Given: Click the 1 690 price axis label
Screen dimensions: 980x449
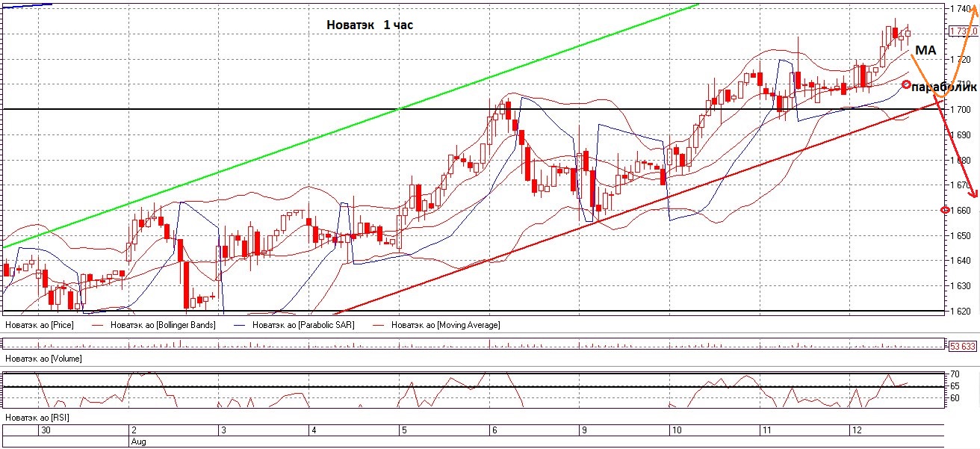Looking at the screenshot, I should [961, 134].
